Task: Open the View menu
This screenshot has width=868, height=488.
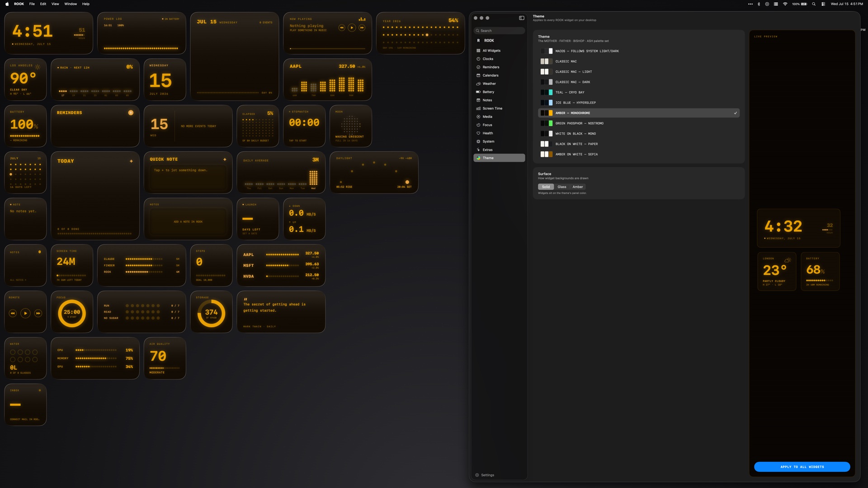Action: point(55,4)
